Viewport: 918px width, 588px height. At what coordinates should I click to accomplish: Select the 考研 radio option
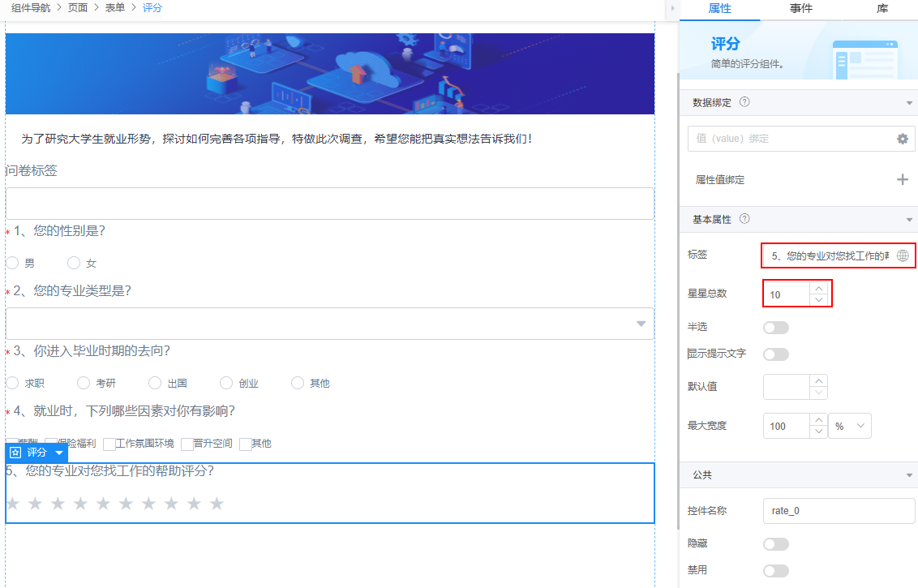click(84, 383)
